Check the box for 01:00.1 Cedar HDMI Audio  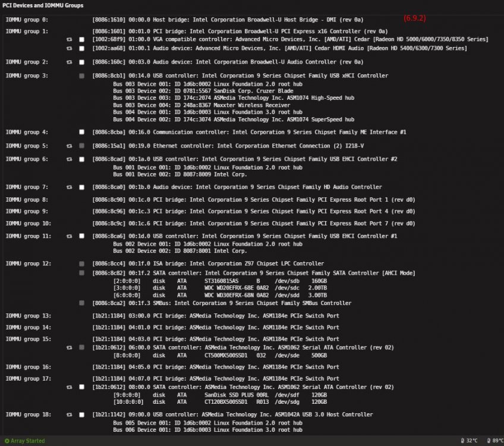tap(81, 49)
